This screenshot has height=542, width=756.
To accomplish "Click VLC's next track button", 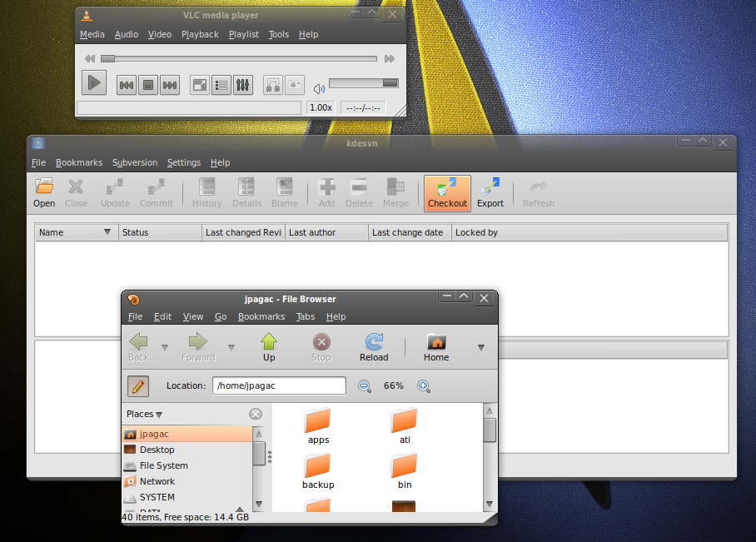I will pos(170,86).
